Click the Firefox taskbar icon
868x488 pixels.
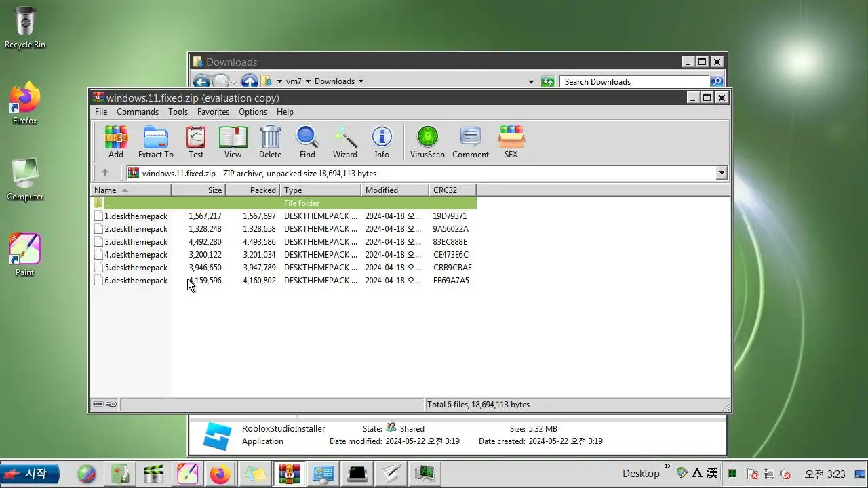pos(220,474)
